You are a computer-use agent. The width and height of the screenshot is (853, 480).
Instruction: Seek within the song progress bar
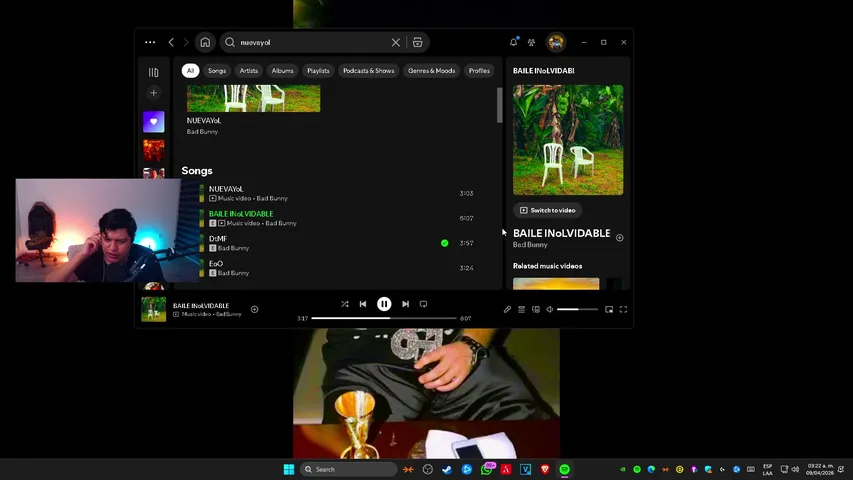pyautogui.click(x=384, y=318)
